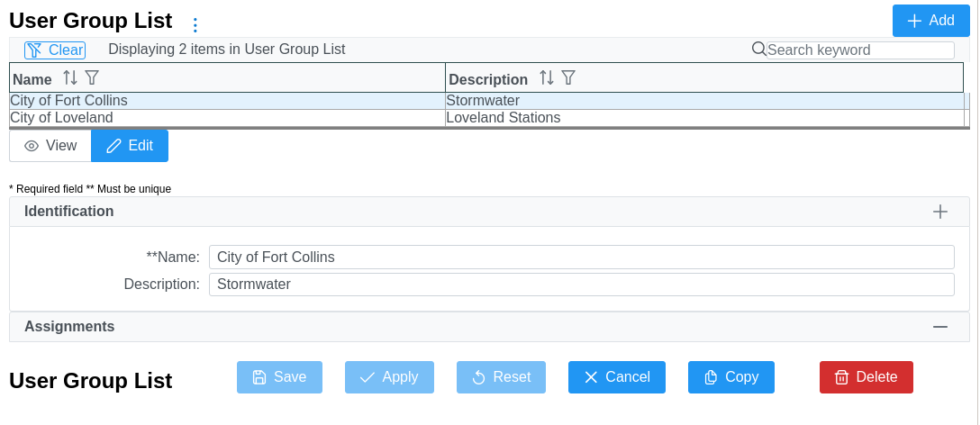The width and height of the screenshot is (980, 425).
Task: Switch to Edit mode
Action: (x=130, y=146)
